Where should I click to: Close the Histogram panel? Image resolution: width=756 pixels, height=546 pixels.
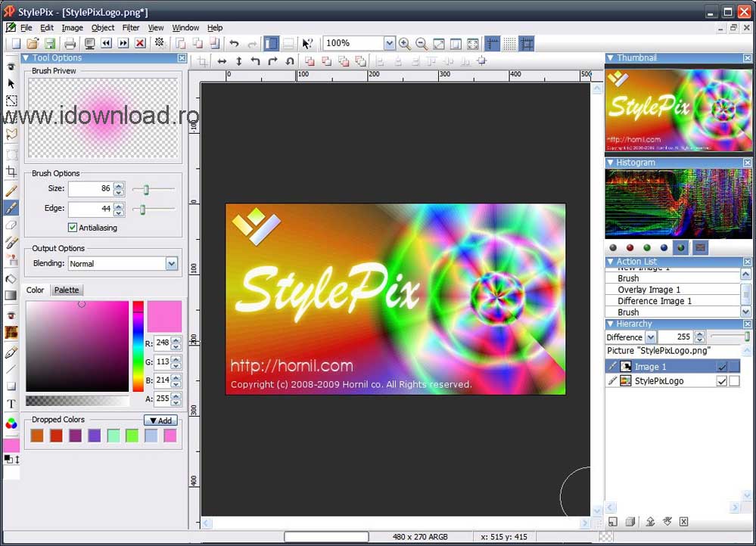pos(747,163)
